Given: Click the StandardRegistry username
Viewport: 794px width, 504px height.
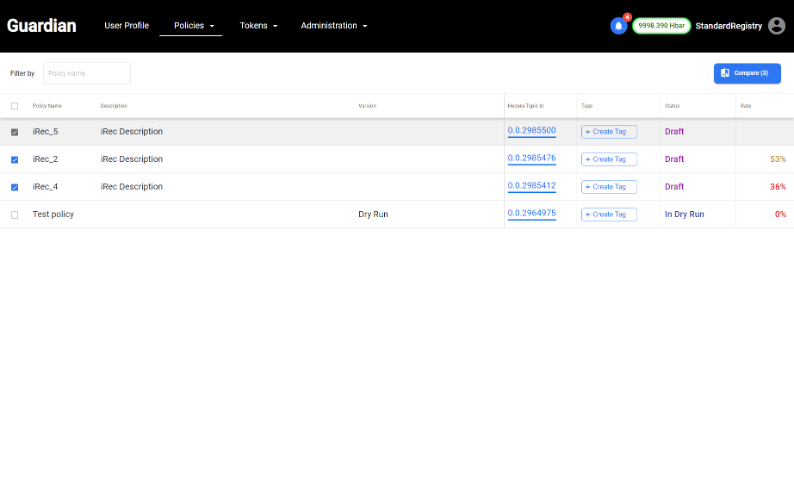Looking at the screenshot, I should click(x=729, y=26).
